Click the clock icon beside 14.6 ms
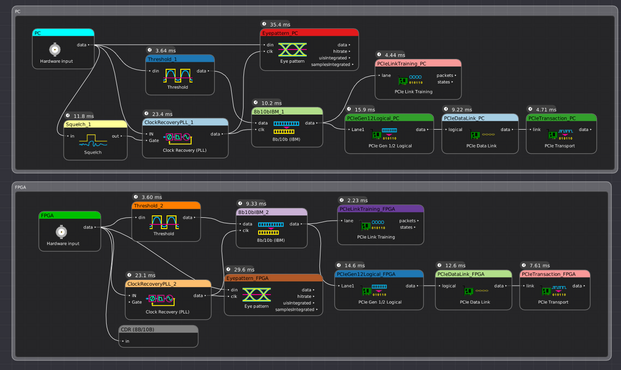Viewport: 621px width, 370px height. click(x=339, y=265)
